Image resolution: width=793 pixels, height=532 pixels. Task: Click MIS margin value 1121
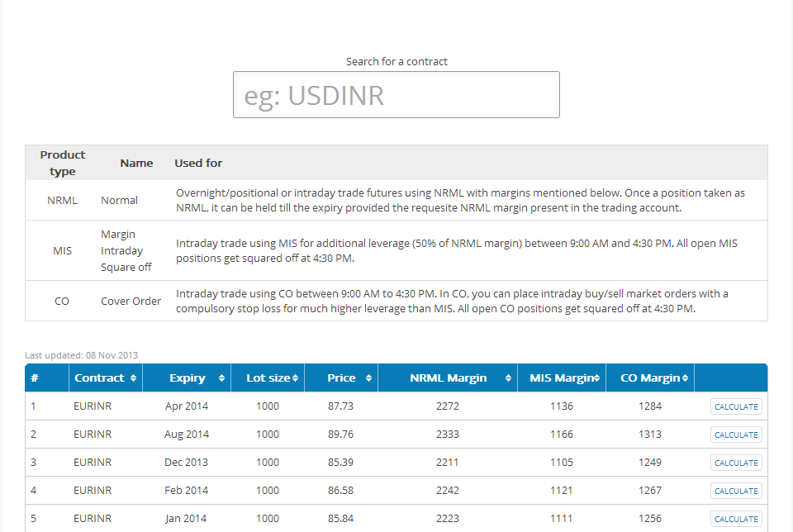[x=562, y=491]
